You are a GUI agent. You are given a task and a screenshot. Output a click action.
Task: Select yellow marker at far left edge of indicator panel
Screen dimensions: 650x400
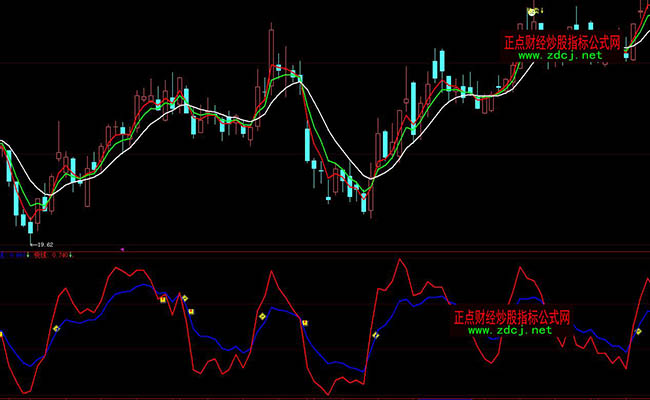(2, 333)
